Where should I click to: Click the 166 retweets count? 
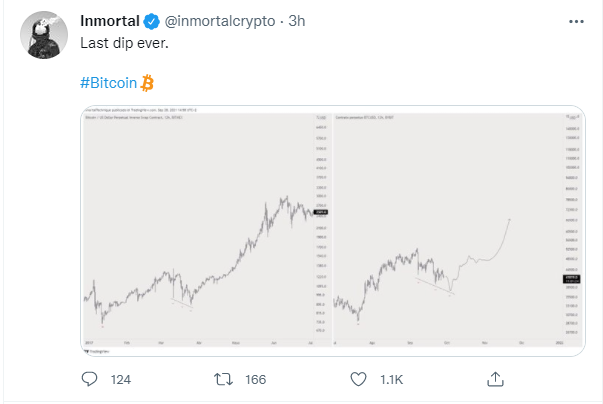coord(258,379)
